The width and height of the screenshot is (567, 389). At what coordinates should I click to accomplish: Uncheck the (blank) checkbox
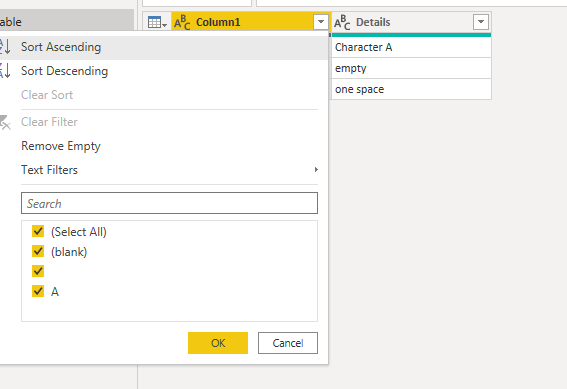38,251
